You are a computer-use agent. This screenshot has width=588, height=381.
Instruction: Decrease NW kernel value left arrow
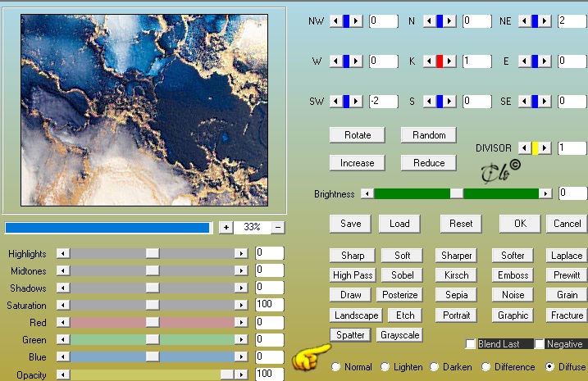point(336,21)
